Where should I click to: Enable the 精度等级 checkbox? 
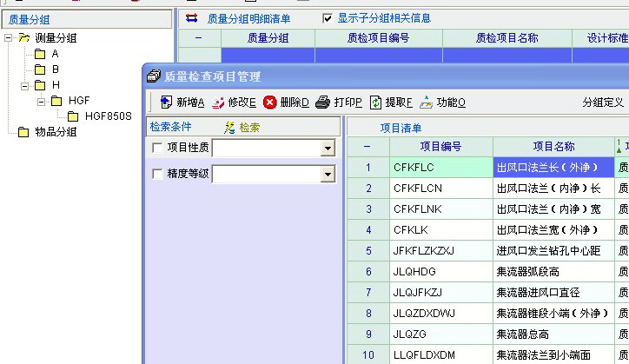[157, 174]
